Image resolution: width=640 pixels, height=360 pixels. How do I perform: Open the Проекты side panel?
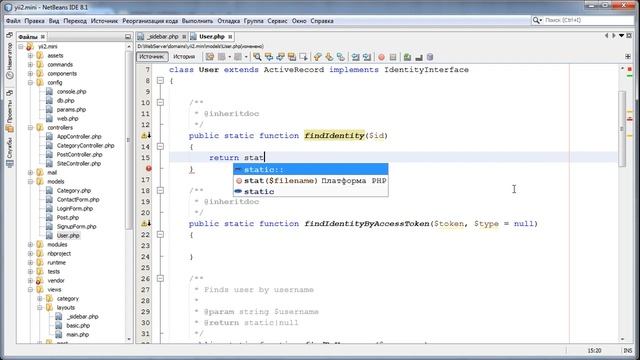[x=10, y=116]
